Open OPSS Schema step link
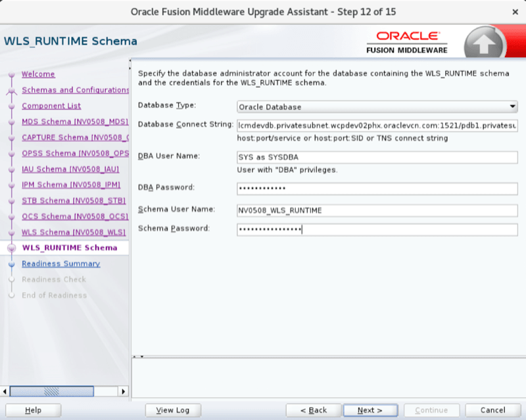The width and height of the screenshot is (526, 420). [x=76, y=153]
